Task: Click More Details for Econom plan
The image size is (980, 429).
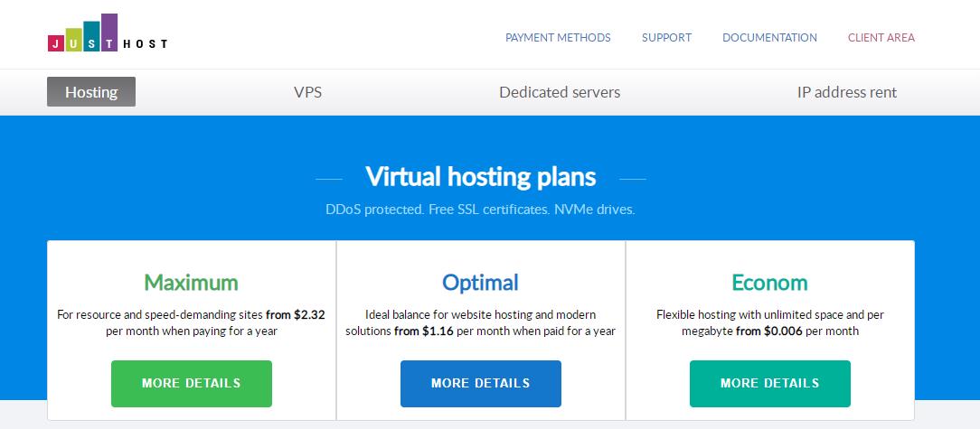Action: pyautogui.click(x=770, y=383)
